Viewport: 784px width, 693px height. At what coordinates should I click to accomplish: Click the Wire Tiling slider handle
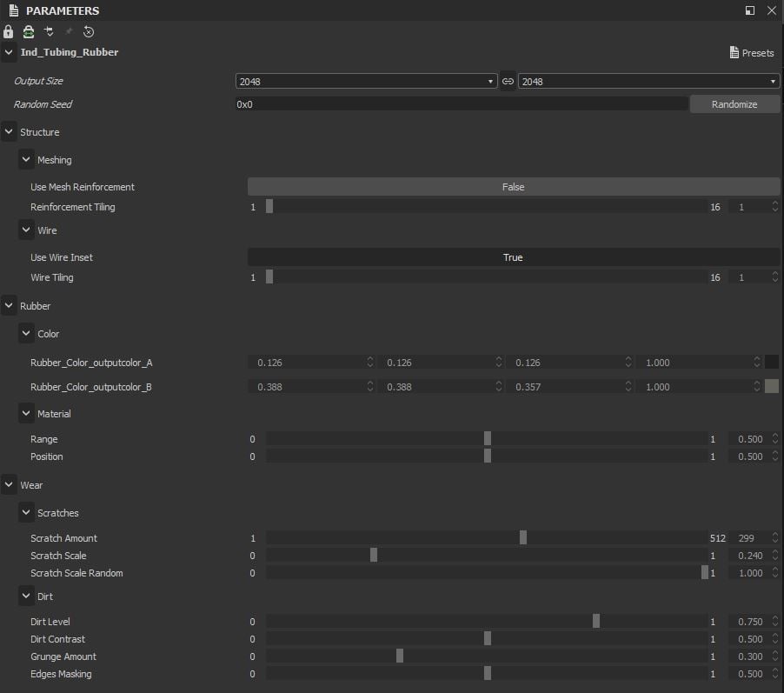[x=269, y=277]
